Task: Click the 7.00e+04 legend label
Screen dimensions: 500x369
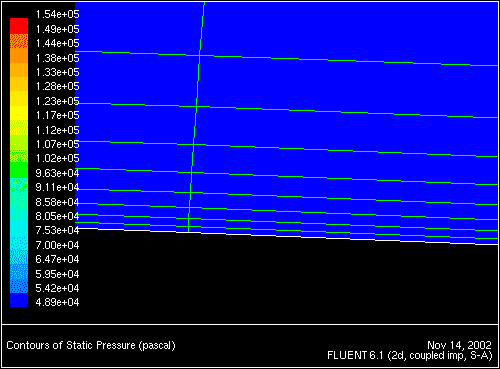Action: pyautogui.click(x=57, y=245)
